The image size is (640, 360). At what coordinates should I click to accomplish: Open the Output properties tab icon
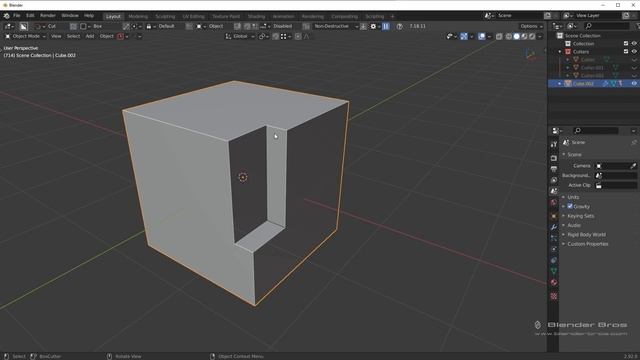point(554,169)
